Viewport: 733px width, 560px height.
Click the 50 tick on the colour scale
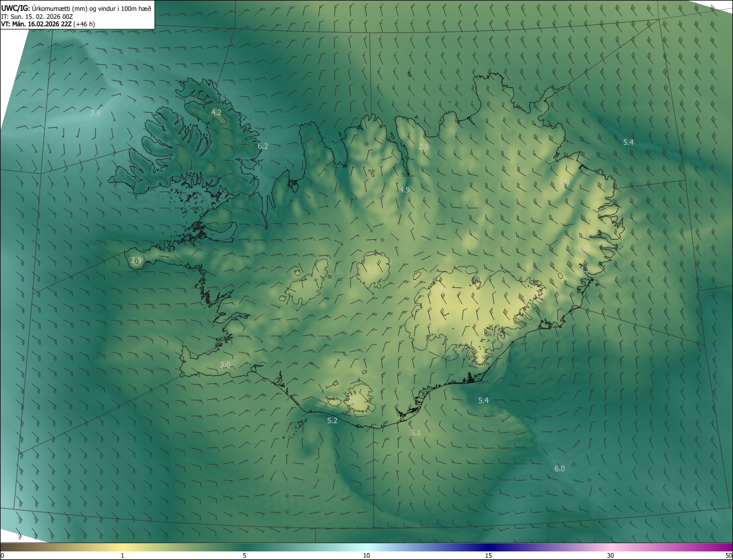click(x=728, y=555)
